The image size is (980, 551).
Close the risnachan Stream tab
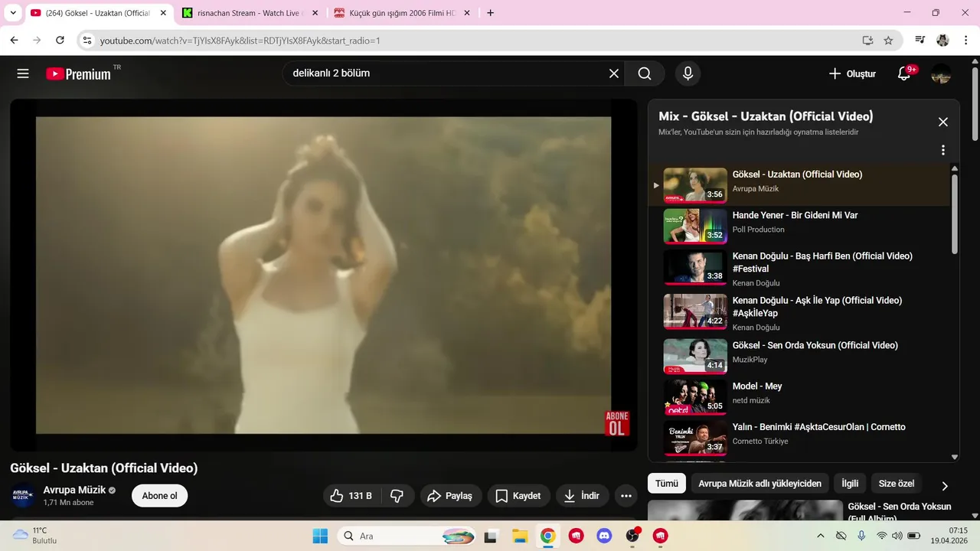tap(315, 13)
